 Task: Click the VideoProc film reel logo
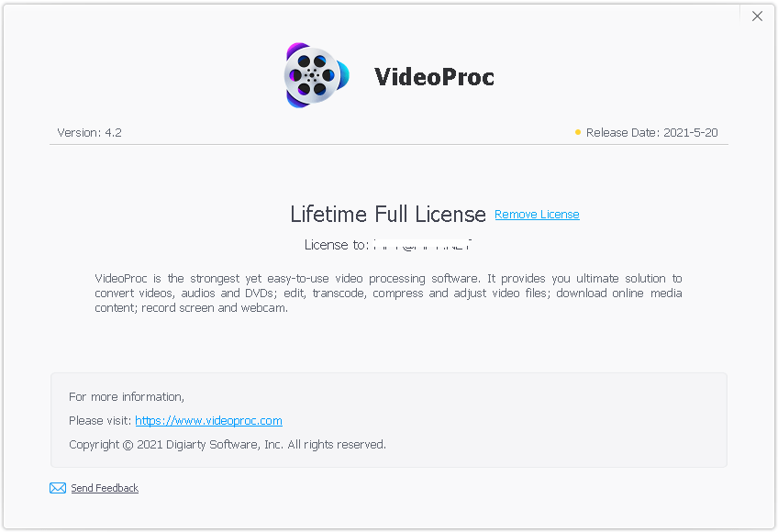click(317, 75)
